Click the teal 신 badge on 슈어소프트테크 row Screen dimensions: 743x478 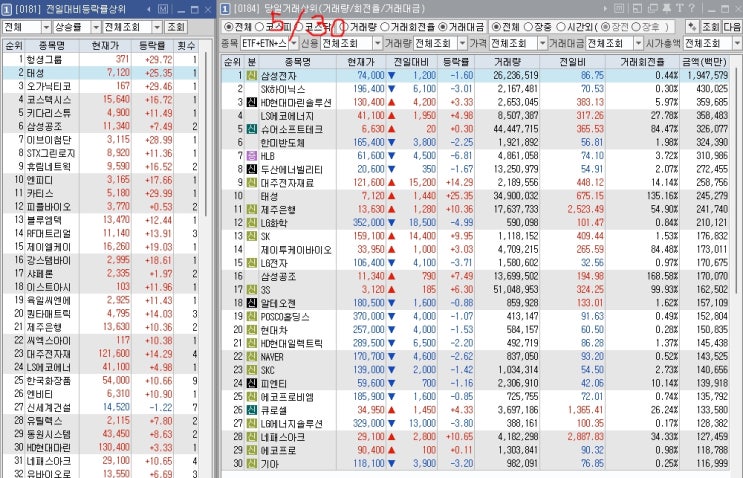coord(252,129)
